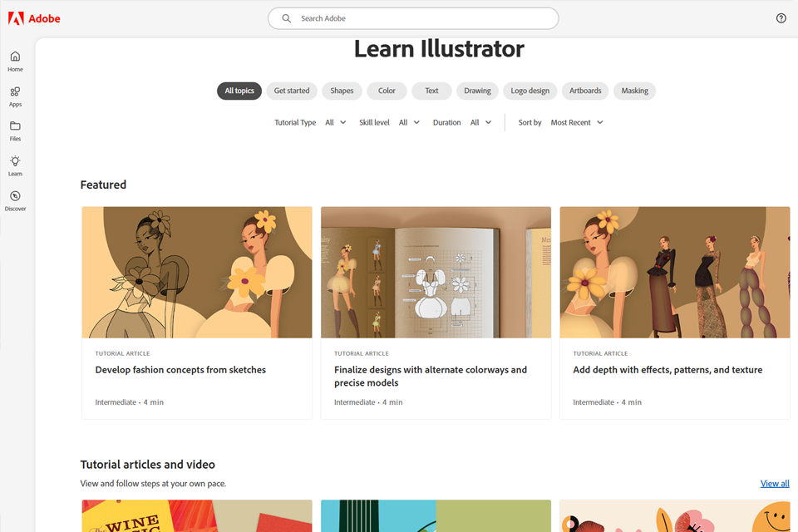Select the Logo design topic tab

[530, 91]
